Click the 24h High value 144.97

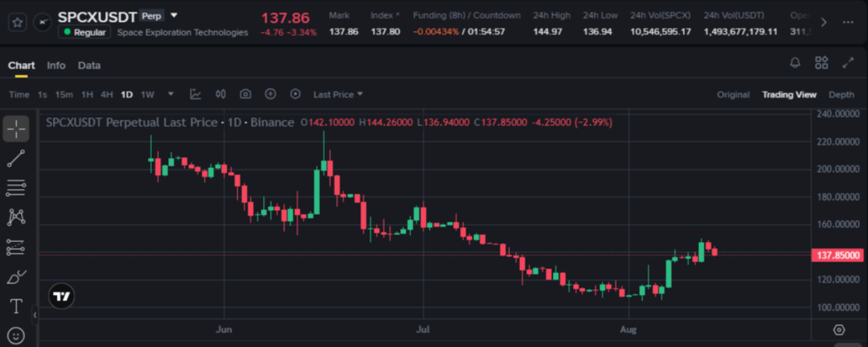(x=547, y=31)
